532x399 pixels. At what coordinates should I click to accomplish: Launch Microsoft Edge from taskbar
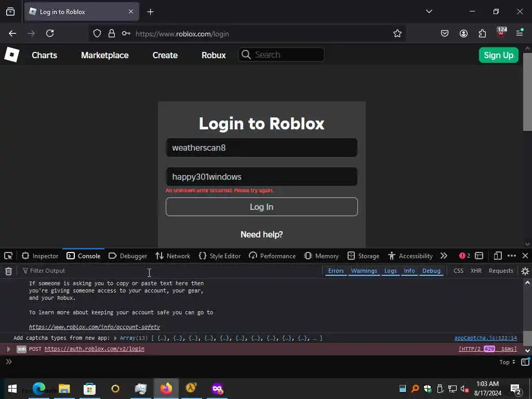tap(39, 389)
